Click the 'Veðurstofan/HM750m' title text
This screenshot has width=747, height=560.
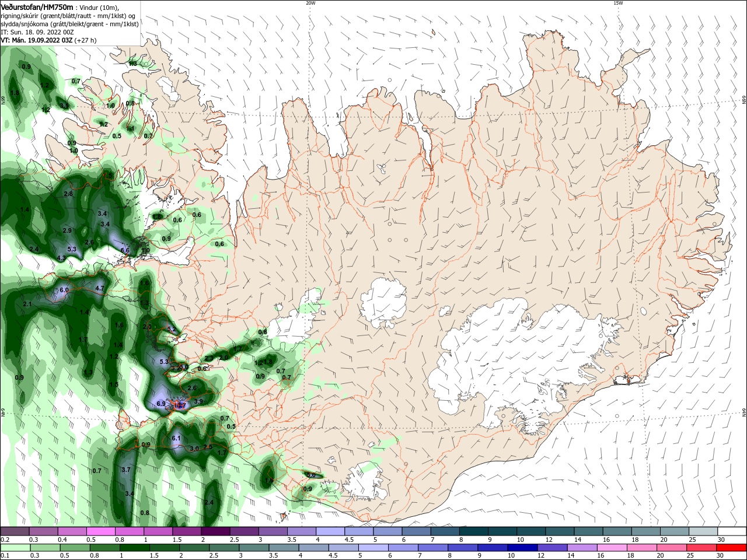[37, 7]
